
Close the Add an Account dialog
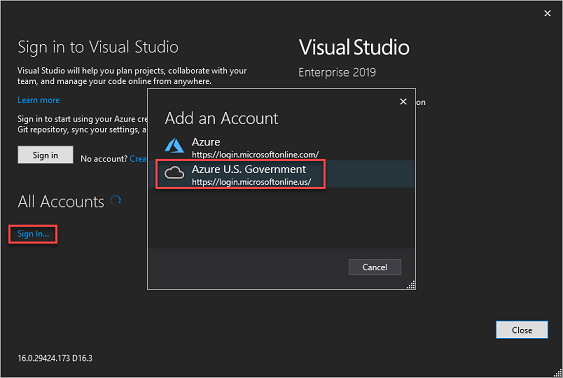tap(403, 102)
